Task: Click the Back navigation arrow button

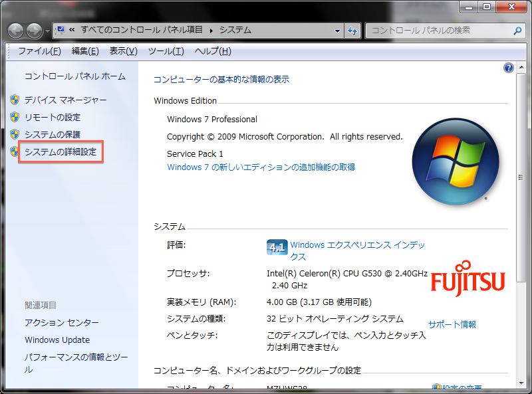Action: point(15,31)
